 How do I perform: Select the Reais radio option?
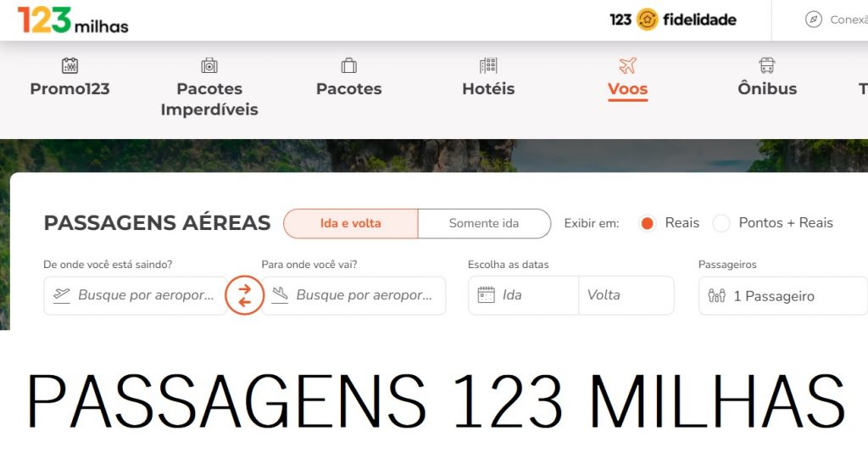point(647,223)
